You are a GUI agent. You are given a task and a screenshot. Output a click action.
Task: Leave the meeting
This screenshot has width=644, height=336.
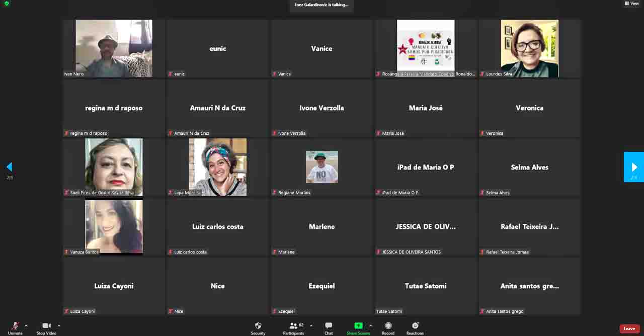click(629, 328)
